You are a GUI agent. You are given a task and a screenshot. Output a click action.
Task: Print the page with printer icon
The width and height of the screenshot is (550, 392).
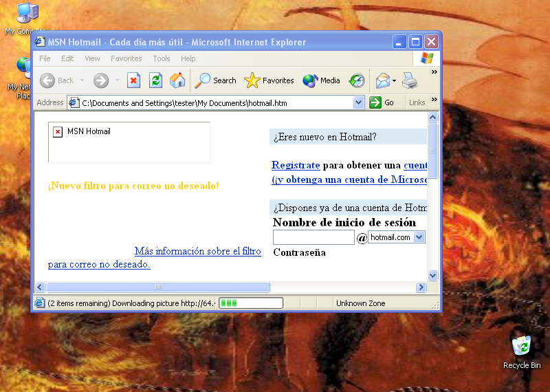point(409,80)
